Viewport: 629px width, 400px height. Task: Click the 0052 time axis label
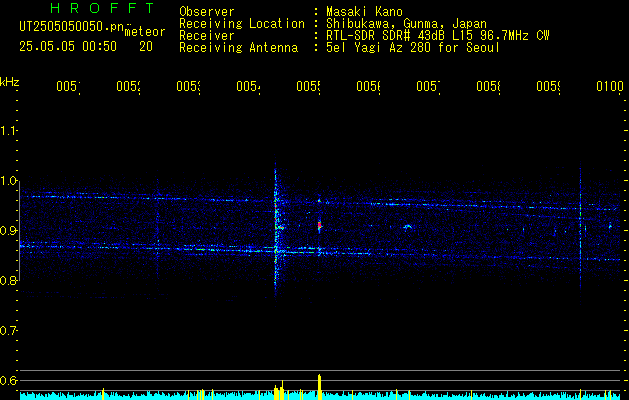tap(128, 86)
